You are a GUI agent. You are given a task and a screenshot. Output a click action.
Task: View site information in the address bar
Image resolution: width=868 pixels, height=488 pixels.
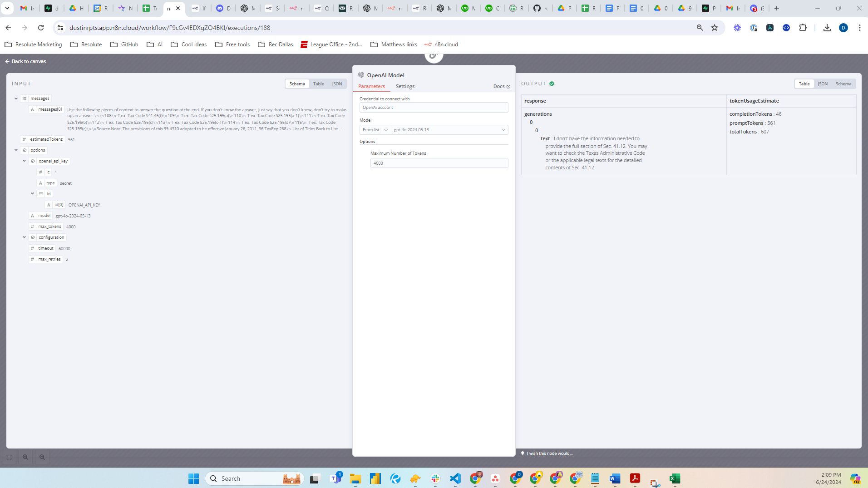[x=60, y=28]
